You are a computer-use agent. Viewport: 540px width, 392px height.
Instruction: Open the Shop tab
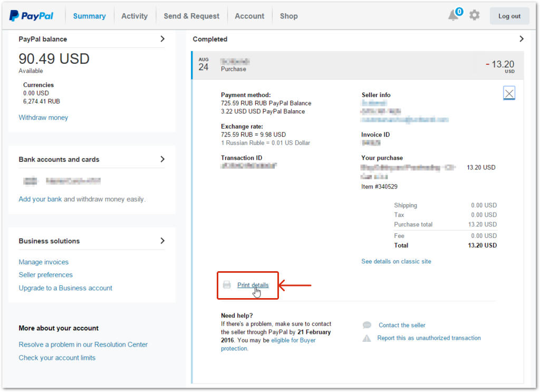(288, 16)
